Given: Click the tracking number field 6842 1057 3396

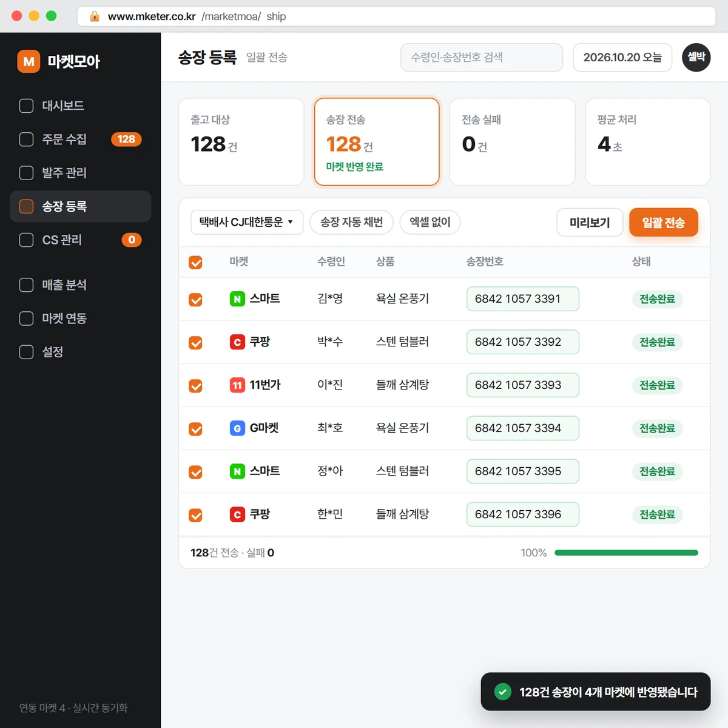Looking at the screenshot, I should click(x=523, y=514).
